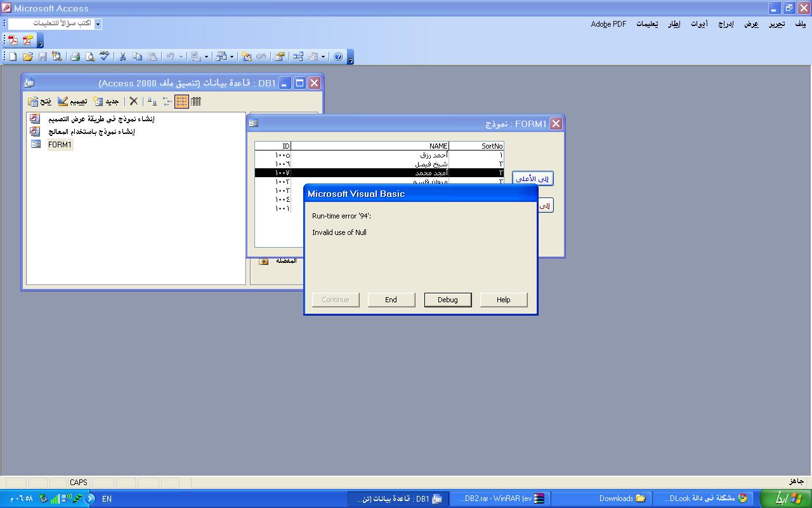Open a file with the folder icon
812x508 pixels.
pos(27,57)
